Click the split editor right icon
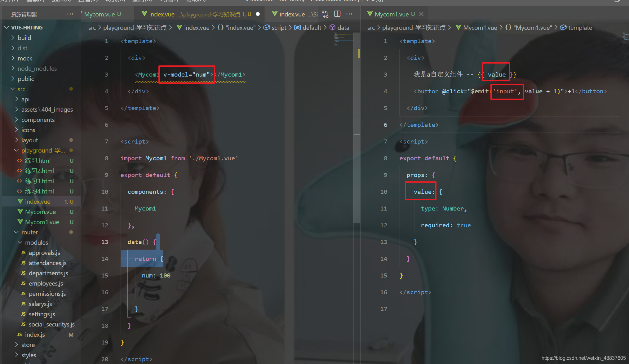This screenshot has height=364, width=629. 337,14
